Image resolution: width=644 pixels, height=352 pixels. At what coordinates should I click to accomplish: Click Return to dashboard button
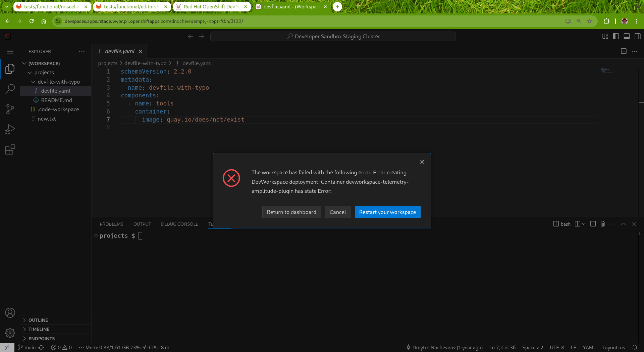coord(291,212)
